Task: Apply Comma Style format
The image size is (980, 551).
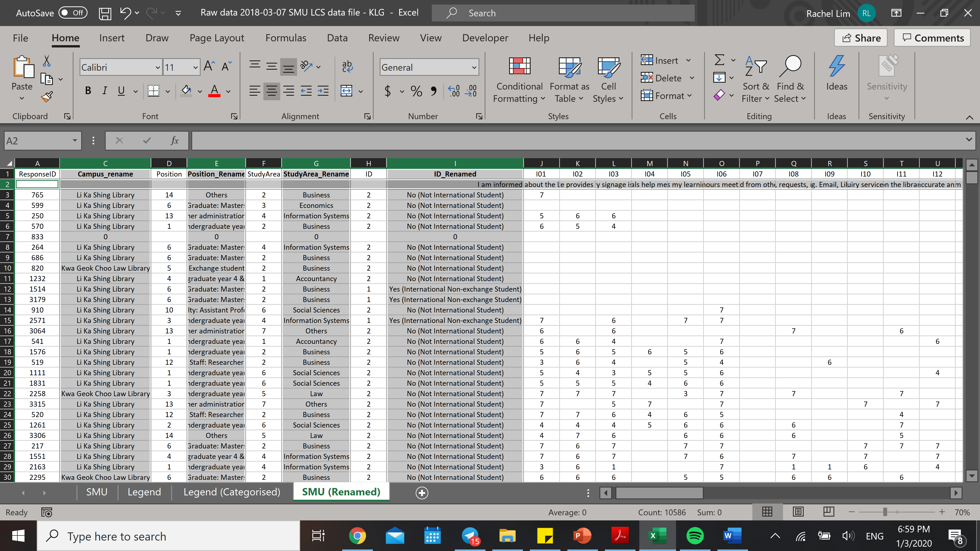Action: pos(433,91)
